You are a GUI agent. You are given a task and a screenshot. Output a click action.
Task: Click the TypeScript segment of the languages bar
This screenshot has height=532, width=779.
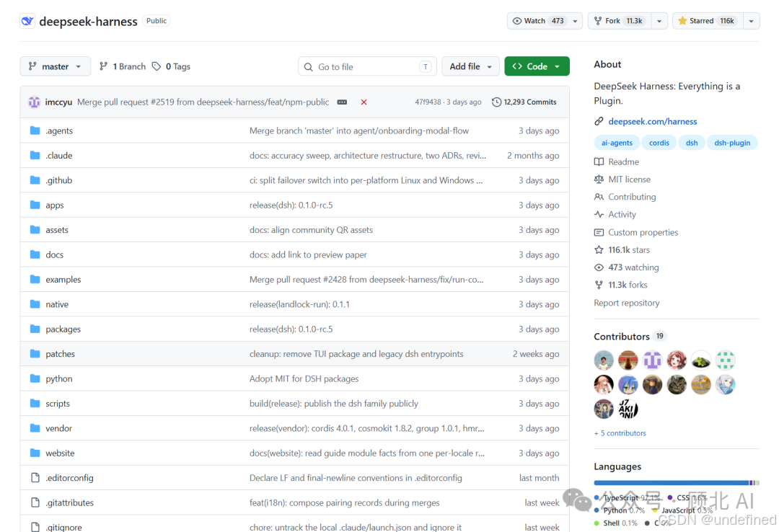[x=671, y=483]
